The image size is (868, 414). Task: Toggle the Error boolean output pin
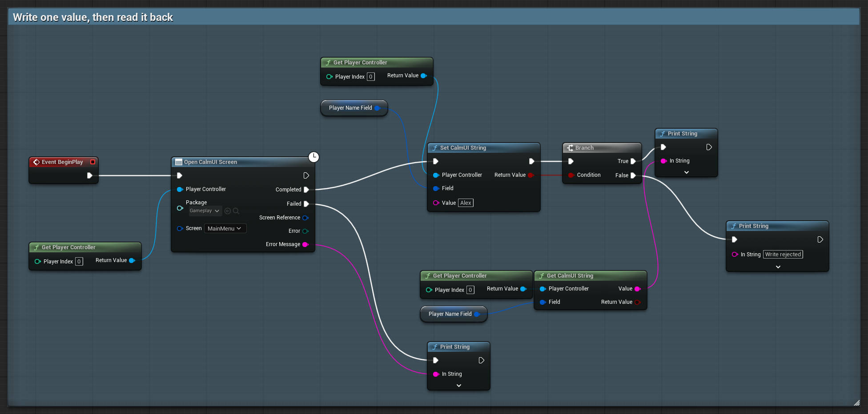click(305, 231)
